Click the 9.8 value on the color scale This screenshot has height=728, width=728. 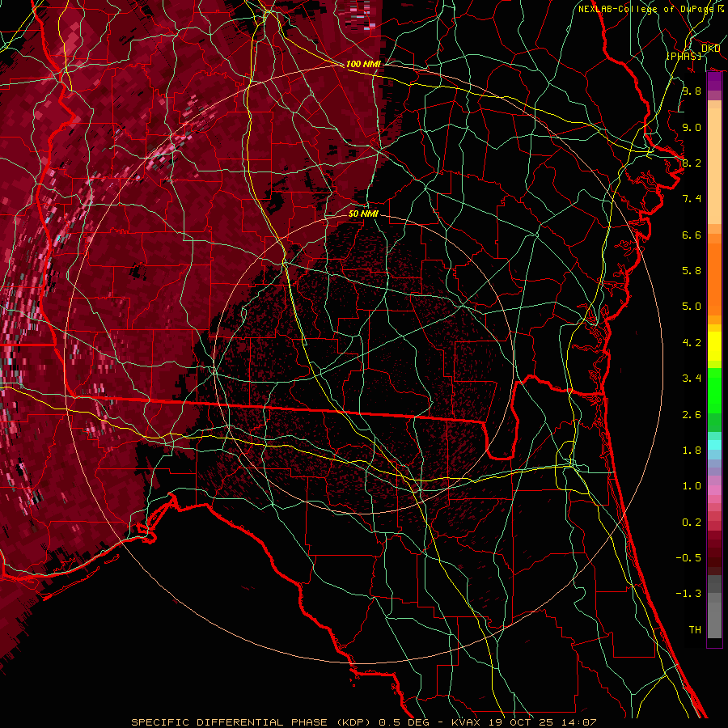[x=692, y=91]
